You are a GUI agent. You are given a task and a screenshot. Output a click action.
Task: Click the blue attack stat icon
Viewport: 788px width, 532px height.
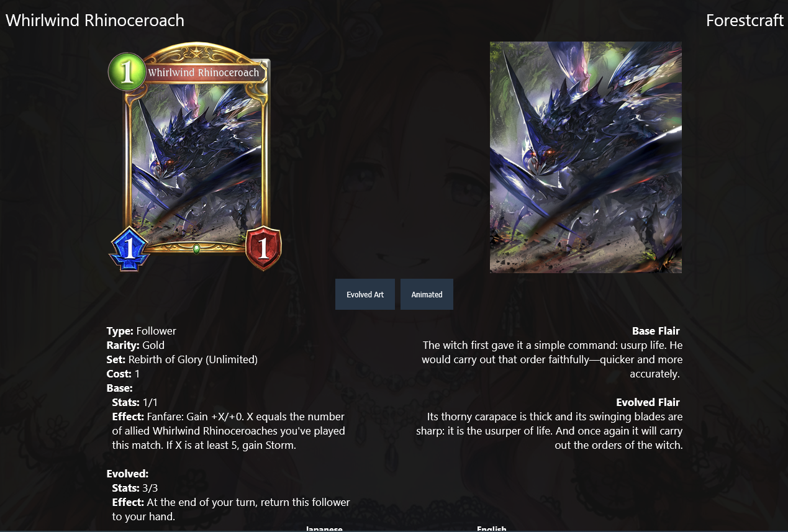[x=129, y=249]
